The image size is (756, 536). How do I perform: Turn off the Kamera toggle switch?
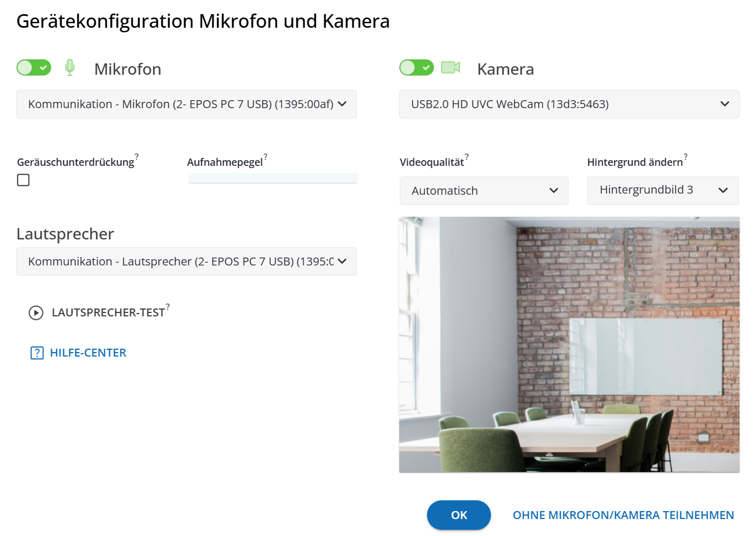coord(416,68)
